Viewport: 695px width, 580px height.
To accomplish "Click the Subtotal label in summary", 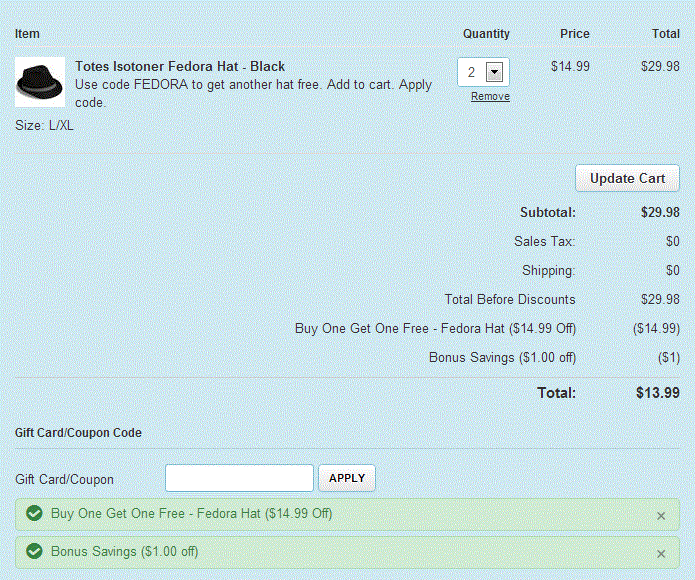I will (x=547, y=212).
